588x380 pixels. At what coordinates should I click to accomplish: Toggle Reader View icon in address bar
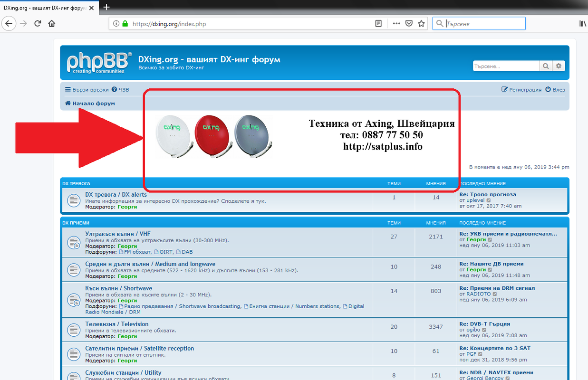tap(378, 23)
